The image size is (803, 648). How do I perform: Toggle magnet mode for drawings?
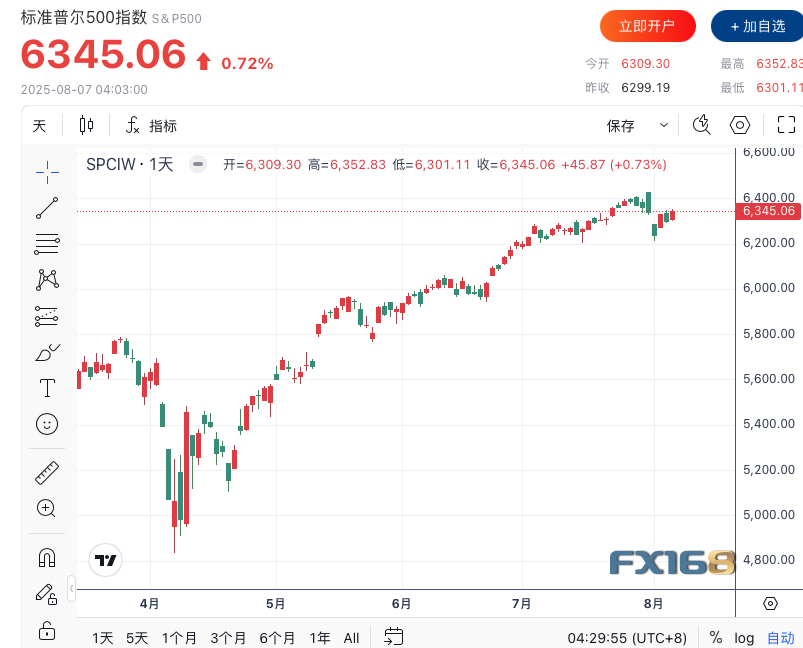[x=47, y=557]
